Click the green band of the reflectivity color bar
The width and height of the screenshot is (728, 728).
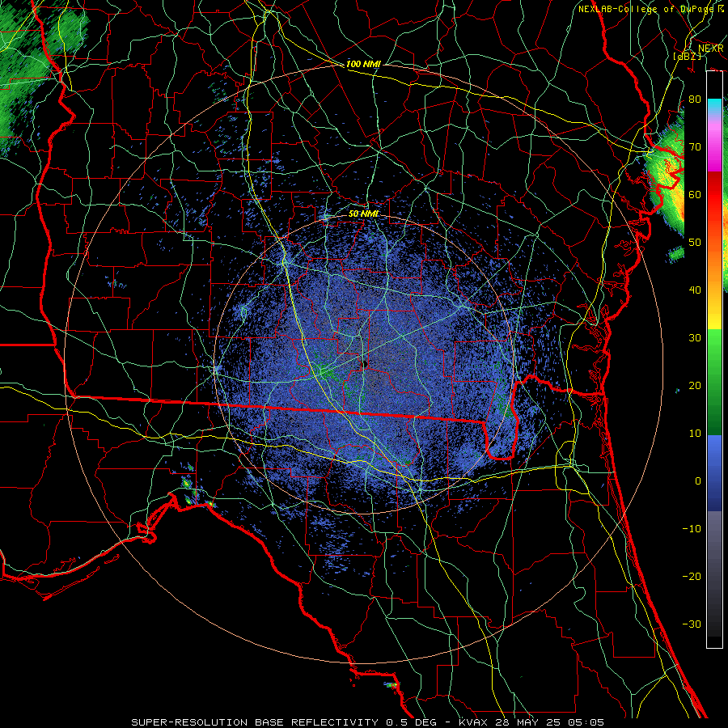pos(714,382)
